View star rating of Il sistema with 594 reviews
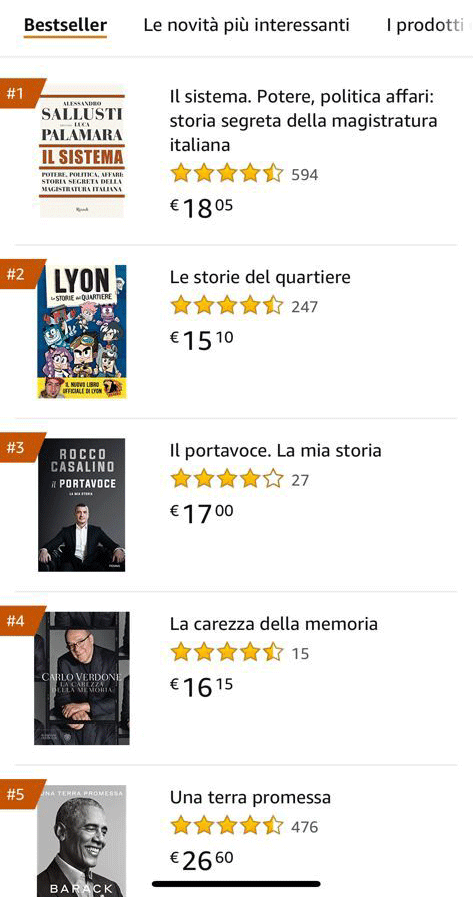Screen dimensions: 473x897 (227, 173)
